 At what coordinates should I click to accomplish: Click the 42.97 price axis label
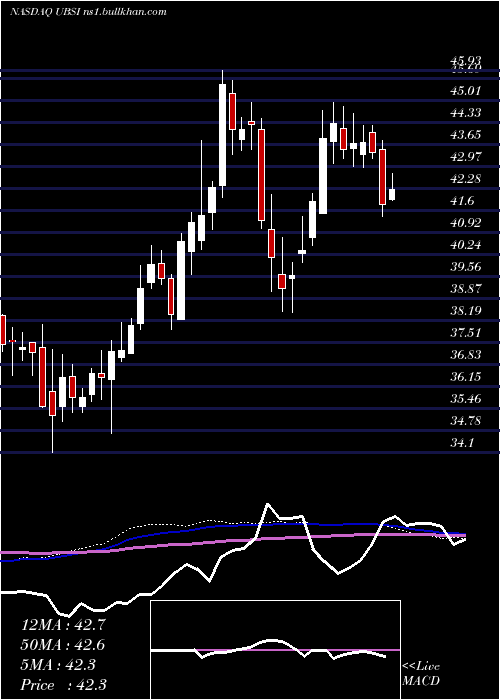(465, 157)
